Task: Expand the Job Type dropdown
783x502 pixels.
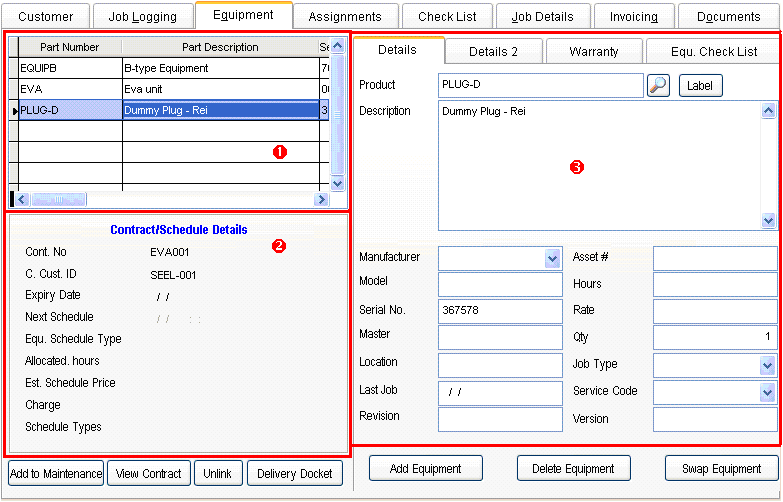Action: click(767, 366)
